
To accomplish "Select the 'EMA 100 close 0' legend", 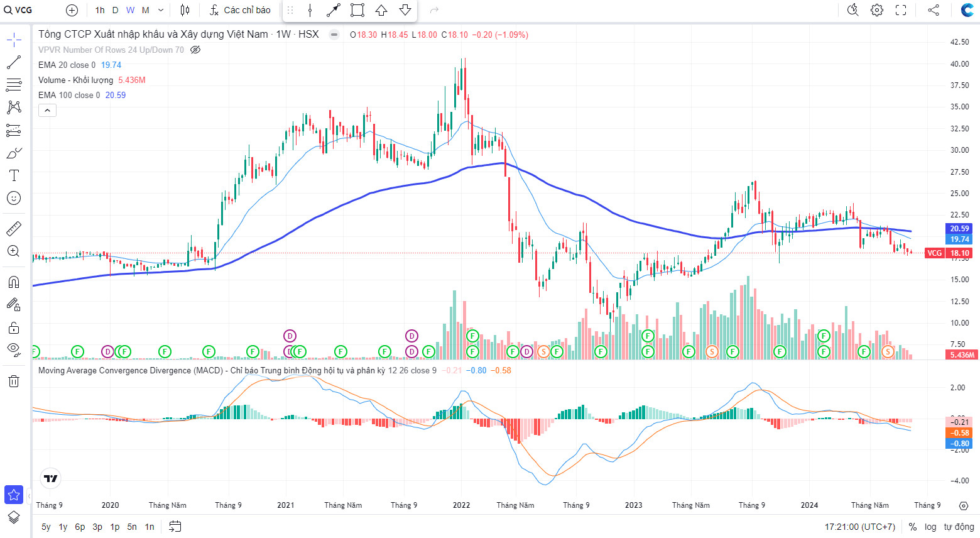I will [69, 95].
